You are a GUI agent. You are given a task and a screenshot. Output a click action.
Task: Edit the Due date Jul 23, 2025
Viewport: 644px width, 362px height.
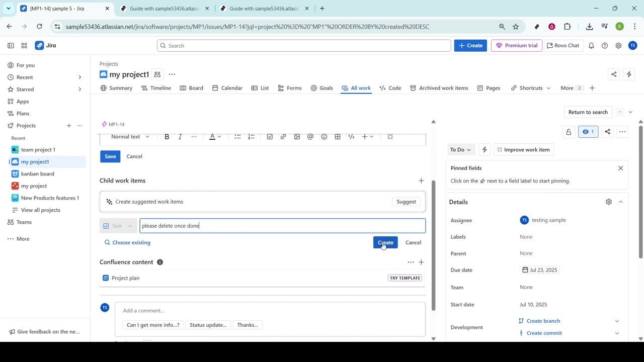coord(539,270)
